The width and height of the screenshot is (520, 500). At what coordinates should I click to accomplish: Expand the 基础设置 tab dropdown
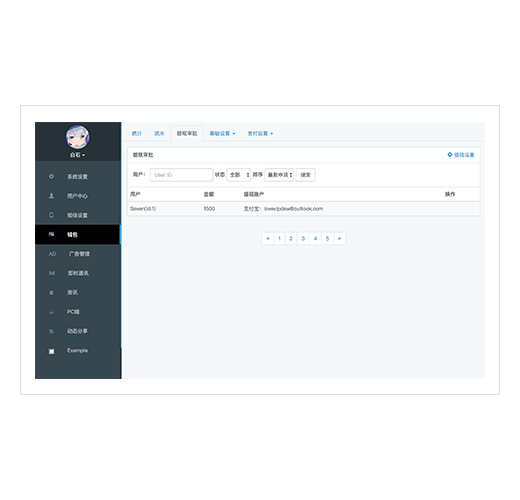click(x=222, y=133)
